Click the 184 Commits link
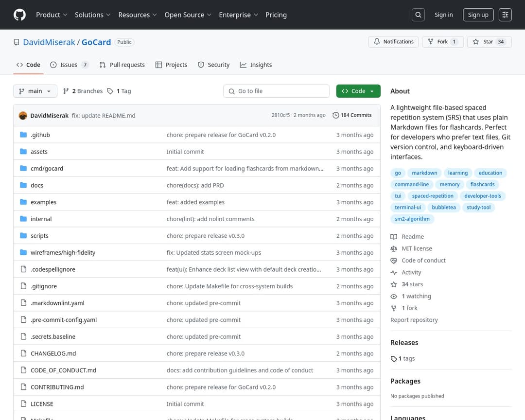525x420 pixels. coord(352,115)
